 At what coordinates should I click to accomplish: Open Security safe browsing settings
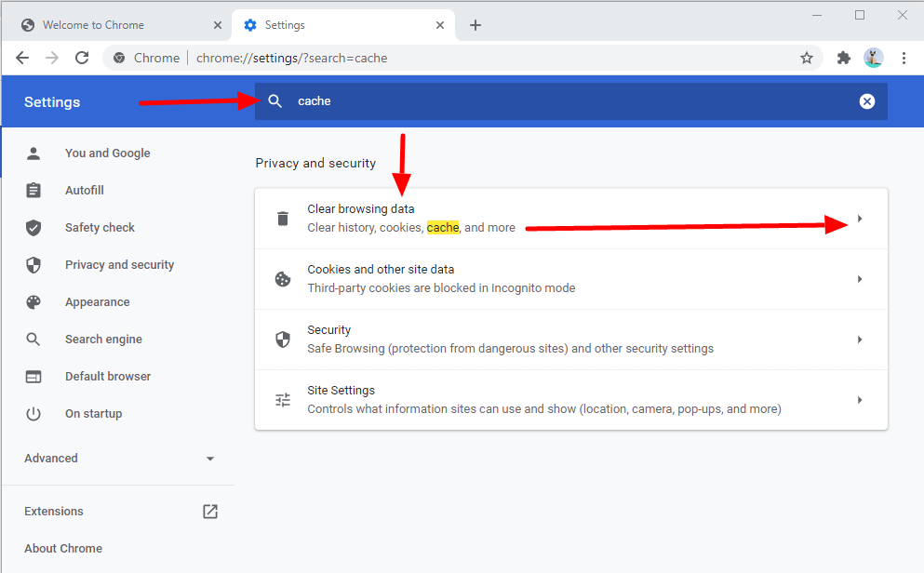pyautogui.click(x=571, y=340)
